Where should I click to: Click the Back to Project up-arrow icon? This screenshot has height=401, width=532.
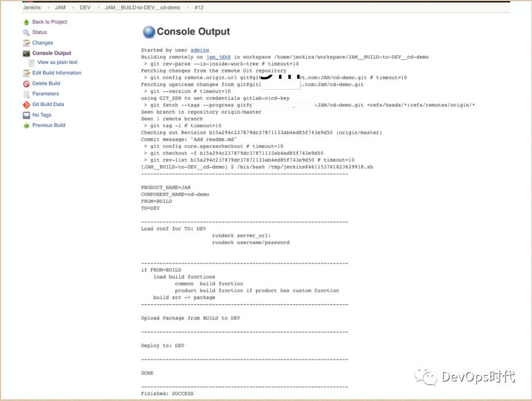26,22
